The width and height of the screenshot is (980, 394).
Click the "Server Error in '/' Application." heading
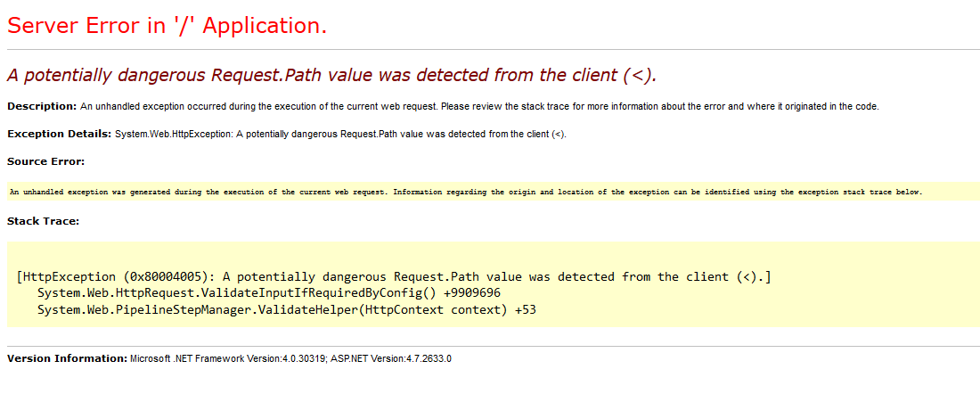pyautogui.click(x=167, y=26)
